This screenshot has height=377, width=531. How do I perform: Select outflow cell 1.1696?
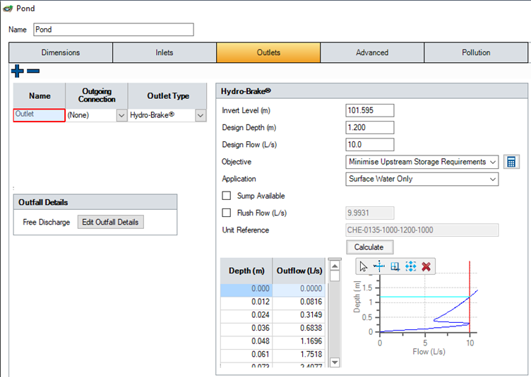click(x=299, y=341)
